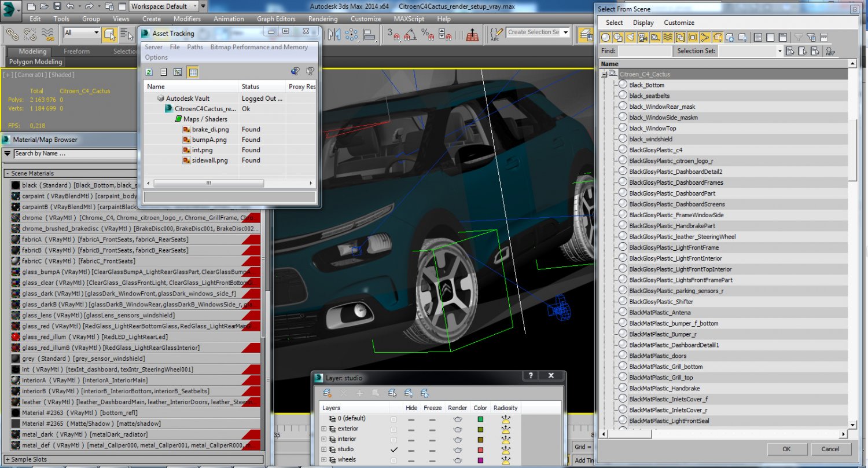This screenshot has height=468, width=868.
Task: Toggle Render teapot for the 0 (default) layer
Action: point(457,419)
